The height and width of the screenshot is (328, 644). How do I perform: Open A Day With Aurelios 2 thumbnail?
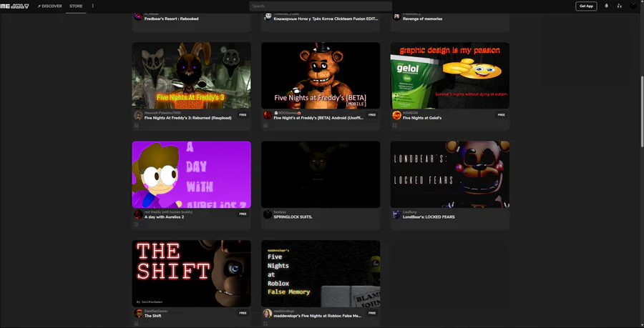191,174
